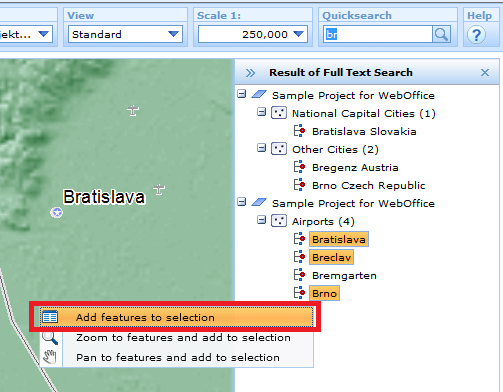This screenshot has height=392, width=503.
Task: Collapse the National Capital Cities node
Action: point(262,112)
